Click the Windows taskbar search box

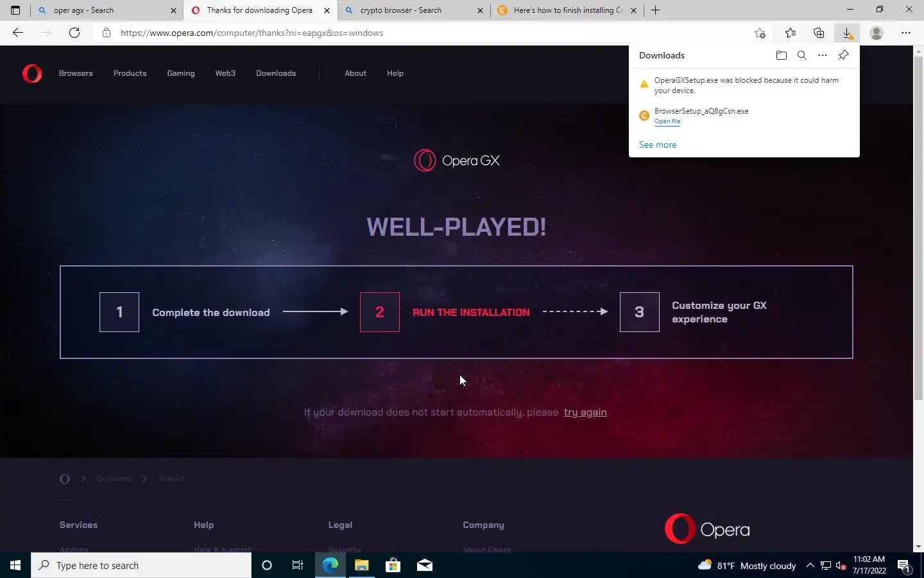(x=141, y=565)
